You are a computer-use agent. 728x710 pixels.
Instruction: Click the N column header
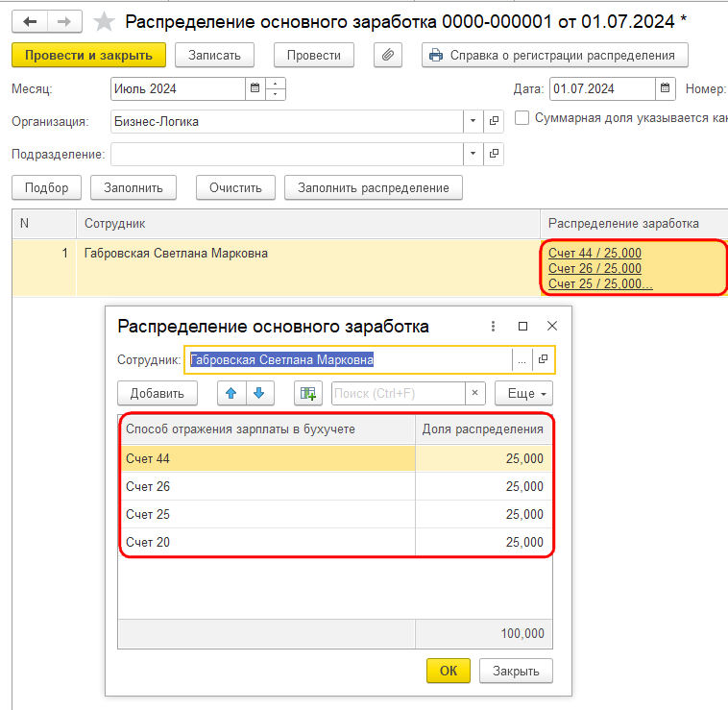44,224
